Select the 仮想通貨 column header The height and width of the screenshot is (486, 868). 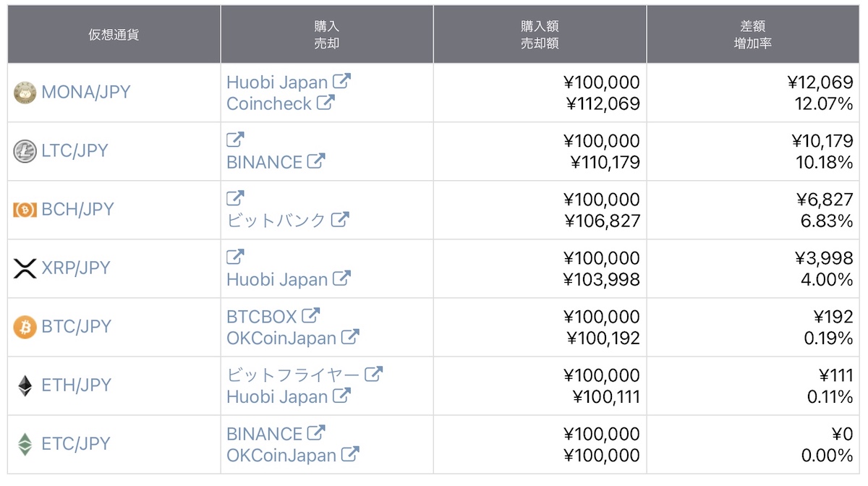coord(114,35)
